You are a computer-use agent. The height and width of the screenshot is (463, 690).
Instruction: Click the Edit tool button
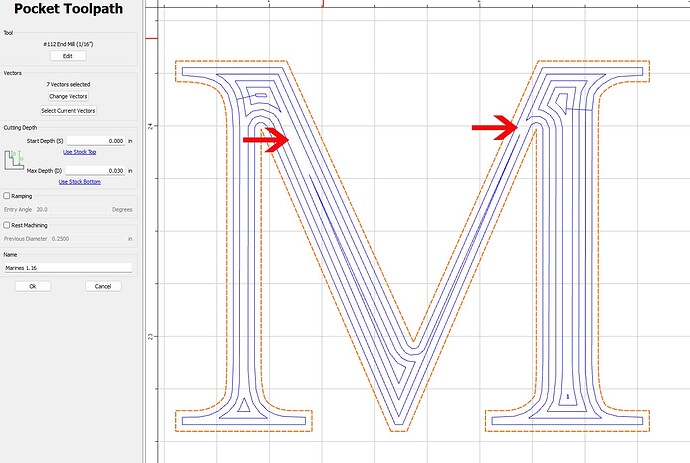[68, 56]
